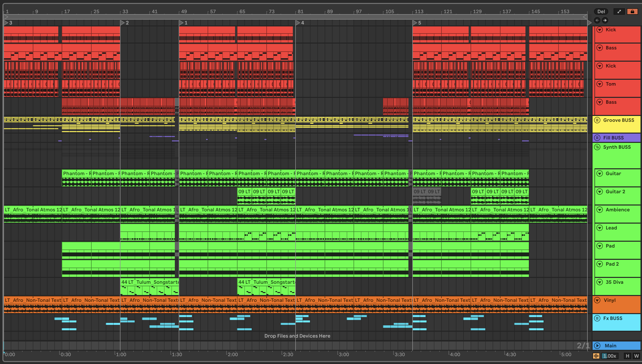Image resolution: width=642 pixels, height=364 pixels.
Task: Fold the 35 Diva track arrow
Action: point(599,282)
